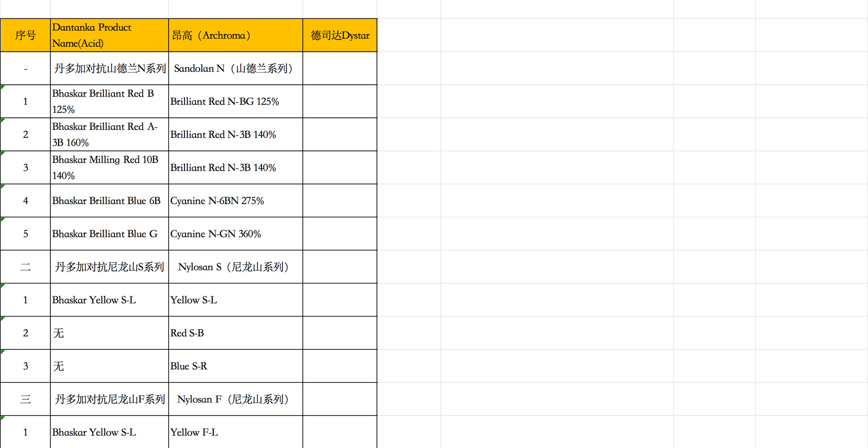This screenshot has height=448, width=868.
Task: Select the Nylosan S（尼龙山系列）cell
Action: [x=235, y=267]
